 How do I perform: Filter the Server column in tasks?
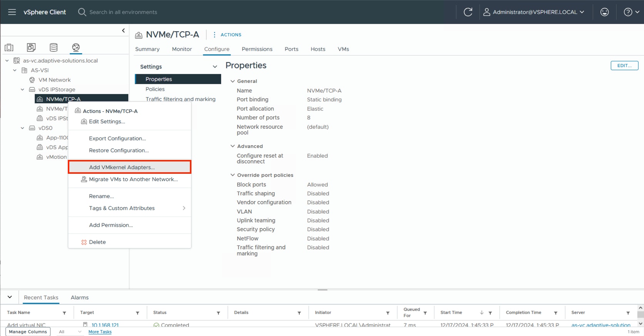pyautogui.click(x=628, y=313)
